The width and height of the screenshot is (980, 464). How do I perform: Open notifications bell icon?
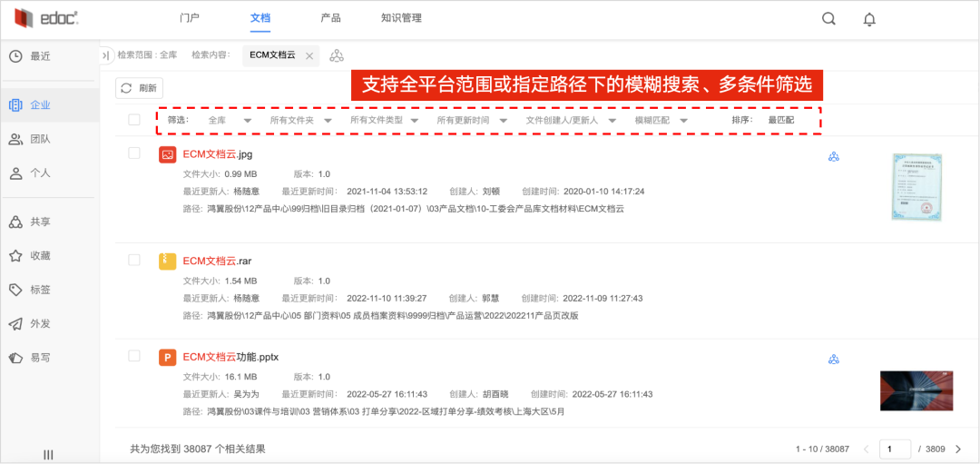point(869,19)
